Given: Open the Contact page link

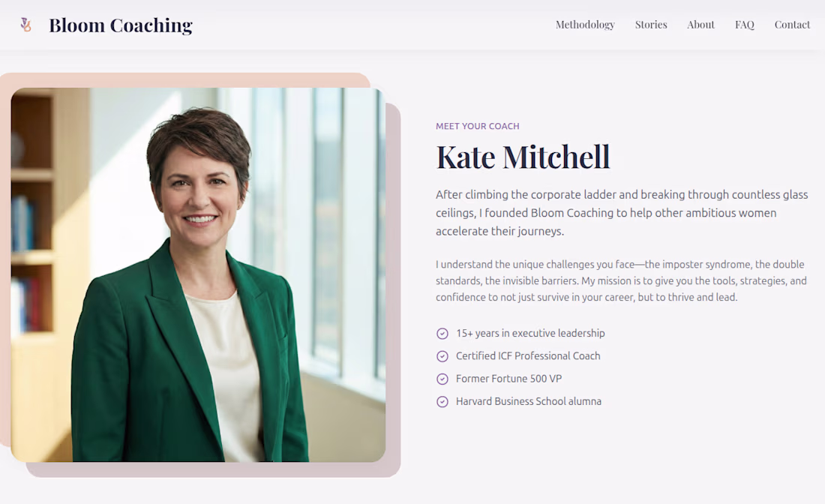Looking at the screenshot, I should (x=793, y=25).
